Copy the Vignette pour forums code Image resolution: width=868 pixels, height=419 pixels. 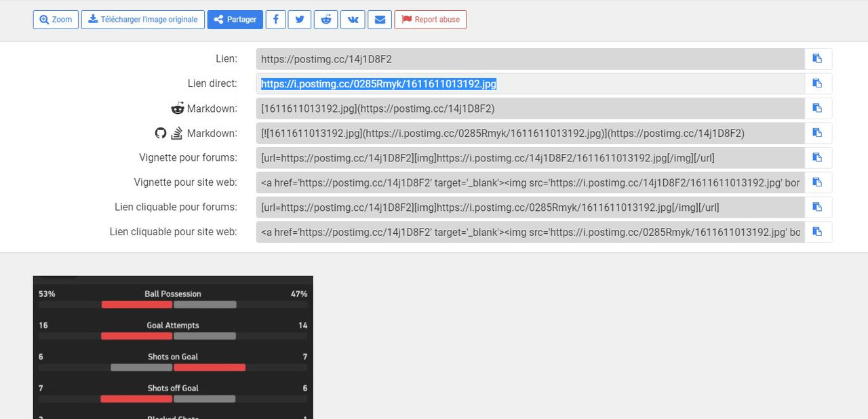coord(818,158)
